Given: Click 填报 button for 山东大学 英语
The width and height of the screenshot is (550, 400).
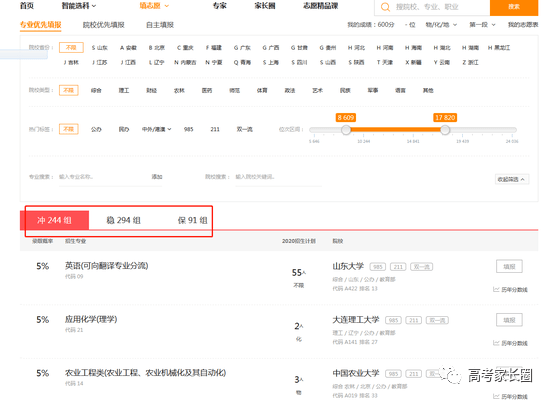Looking at the screenshot, I should [x=509, y=267].
